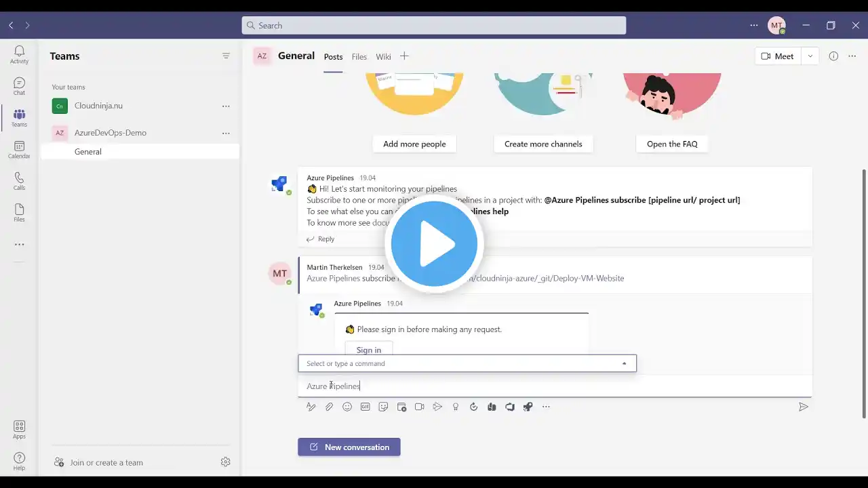Image resolution: width=868 pixels, height=488 pixels.
Task: Send the message with the send arrow
Action: coord(803,407)
